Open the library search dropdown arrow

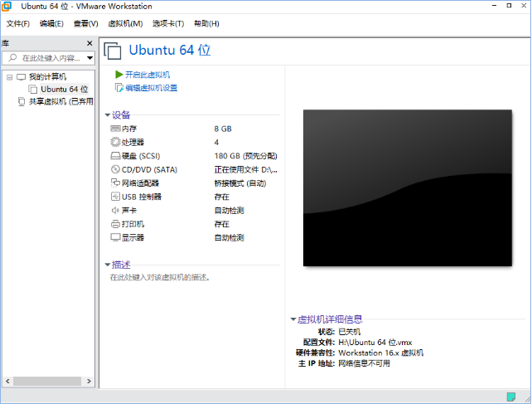pyautogui.click(x=90, y=58)
